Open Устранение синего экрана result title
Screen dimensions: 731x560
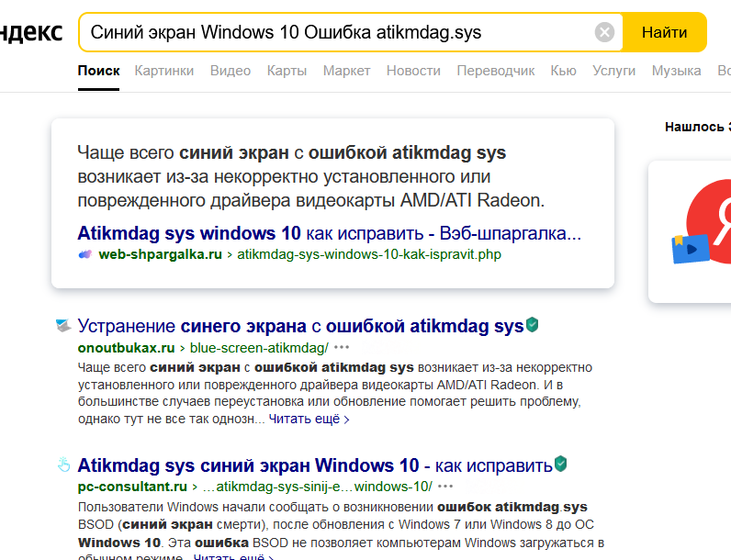click(300, 326)
